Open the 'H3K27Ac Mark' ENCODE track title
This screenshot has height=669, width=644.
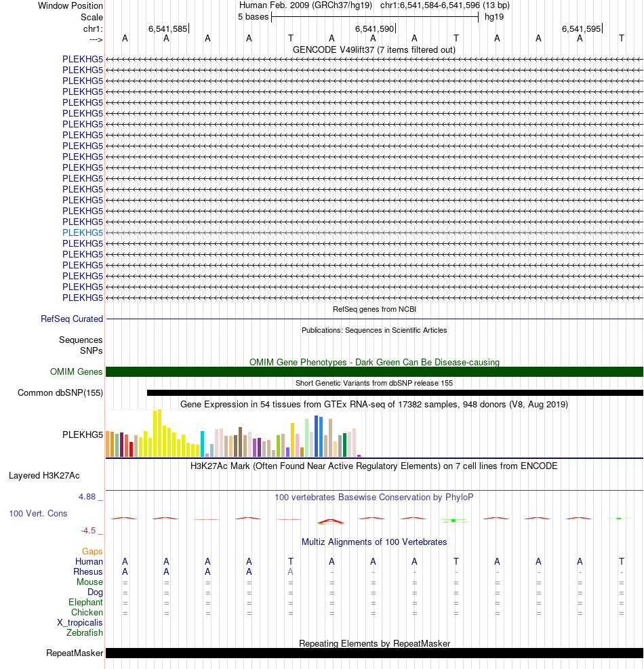pos(374,466)
